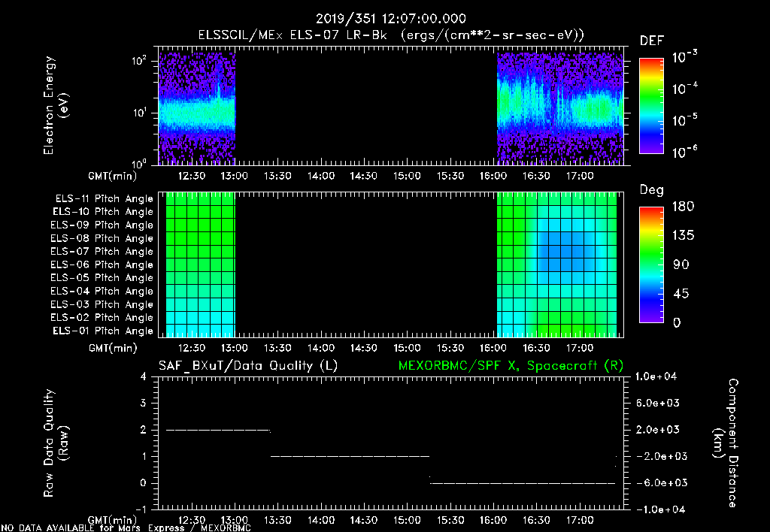
Task: Click the DEF color bar legend
Action: coord(651,105)
